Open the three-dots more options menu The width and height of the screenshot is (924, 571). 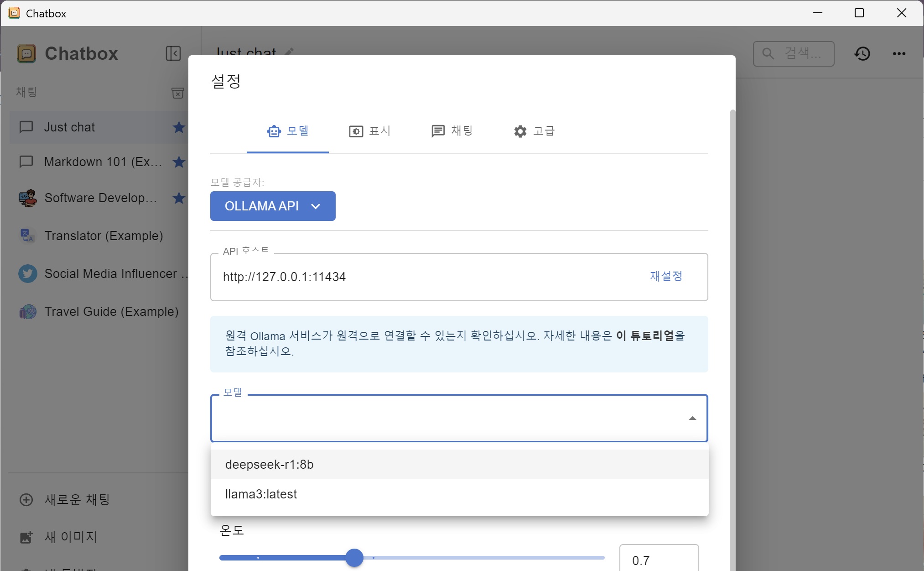coord(899,54)
